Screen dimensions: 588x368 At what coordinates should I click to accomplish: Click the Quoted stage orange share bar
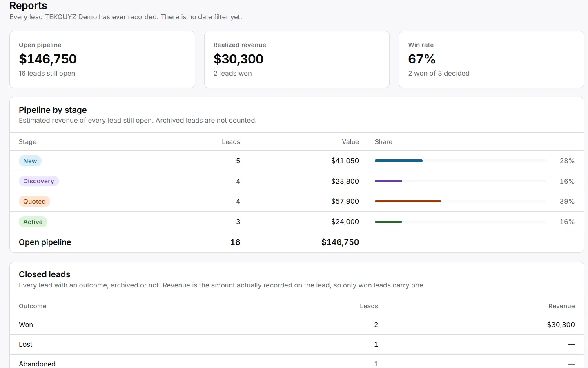tap(408, 202)
